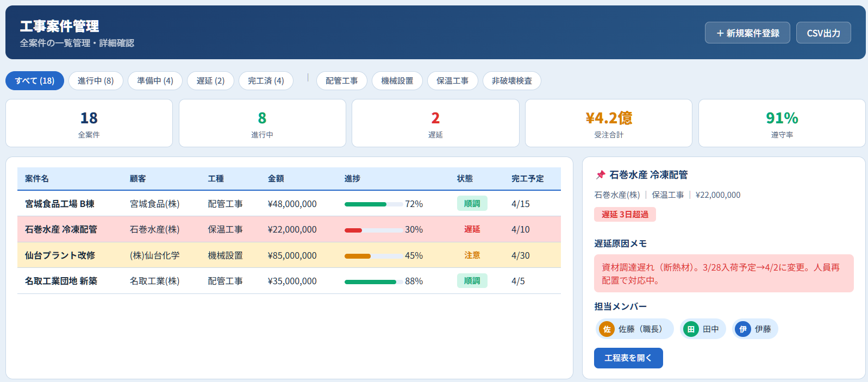The width and height of the screenshot is (868, 382).
Task: Sort by the 完工予定 column header
Action: pos(527,179)
